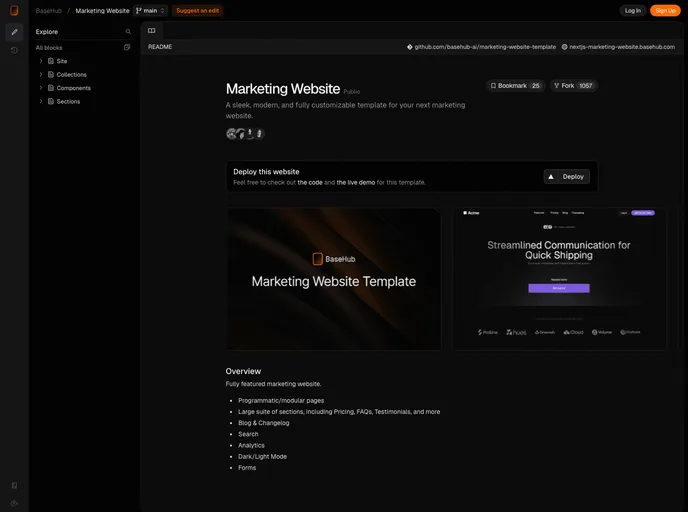Viewport: 688px width, 512px height.
Task: Click the 'Blog & Changelog' bullet
Action: click(x=263, y=423)
